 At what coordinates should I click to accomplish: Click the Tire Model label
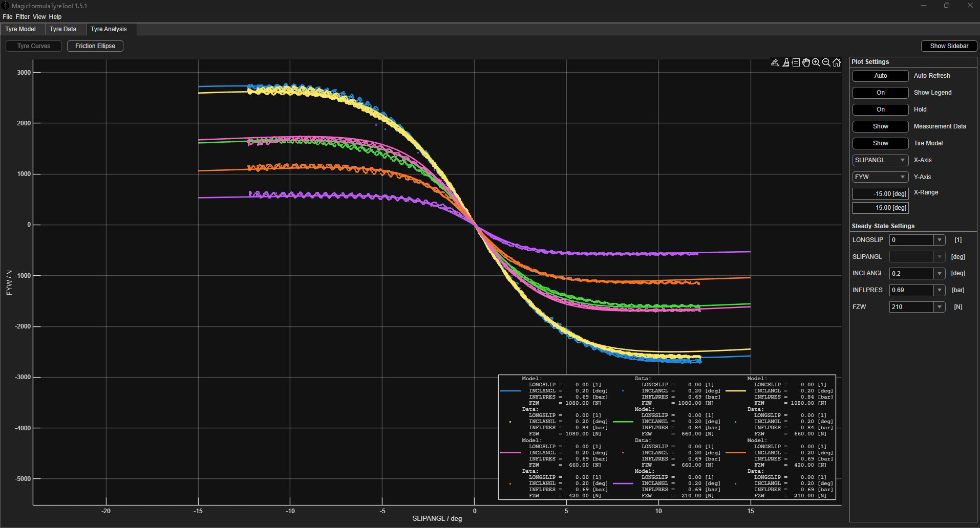928,143
